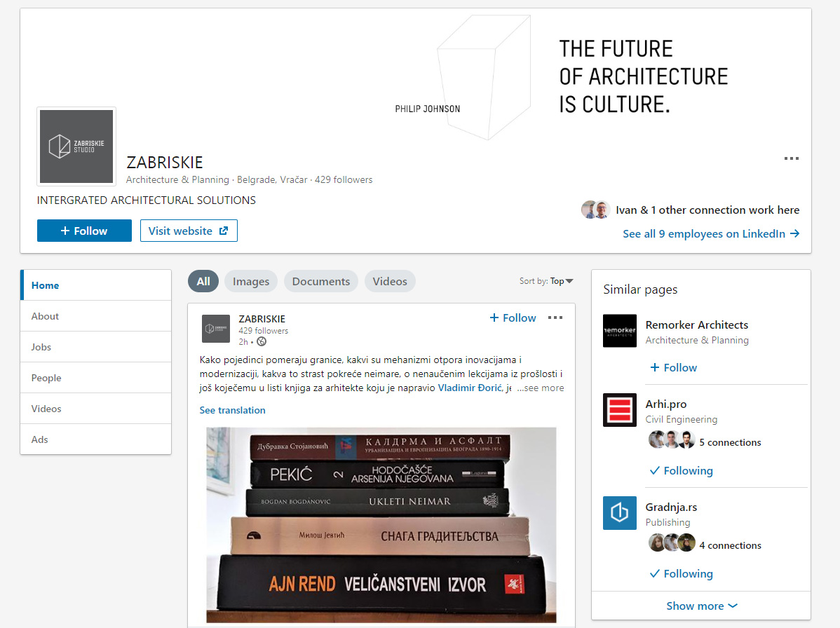Toggle Following for Arhi.pro

pyautogui.click(x=681, y=471)
